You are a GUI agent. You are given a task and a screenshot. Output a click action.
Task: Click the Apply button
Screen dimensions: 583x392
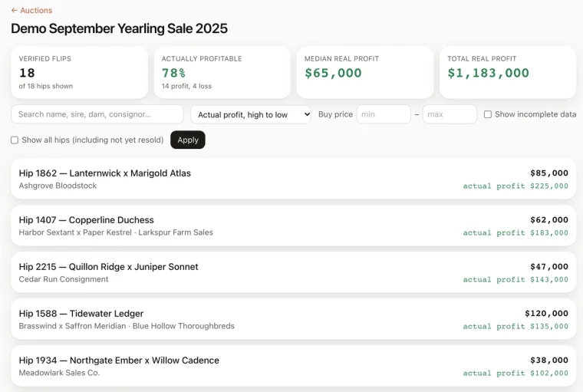188,140
